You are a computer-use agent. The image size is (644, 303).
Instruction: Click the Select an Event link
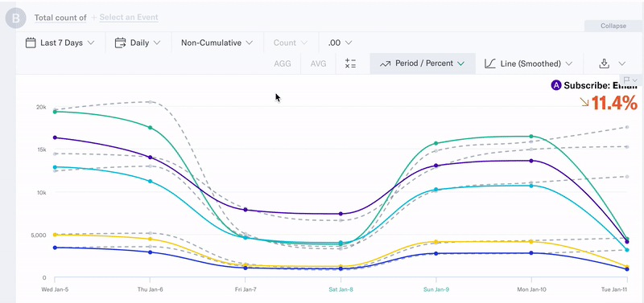click(x=129, y=17)
